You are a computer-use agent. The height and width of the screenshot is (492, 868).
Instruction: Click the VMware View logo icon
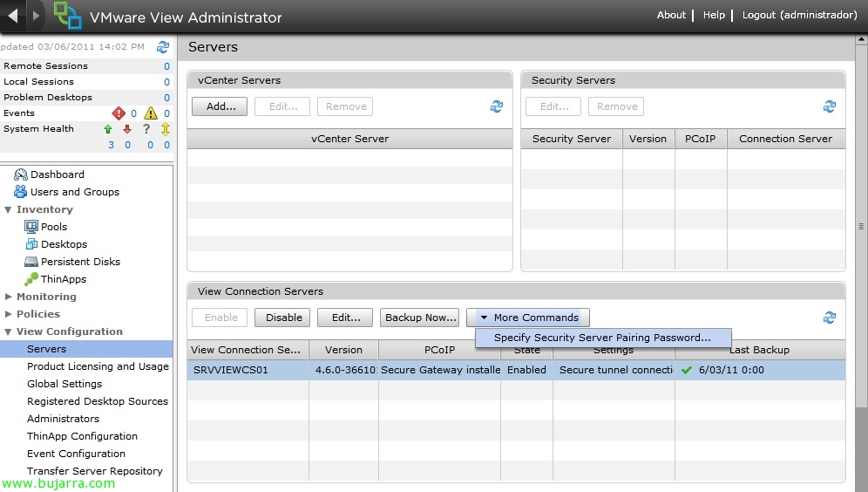pos(67,16)
